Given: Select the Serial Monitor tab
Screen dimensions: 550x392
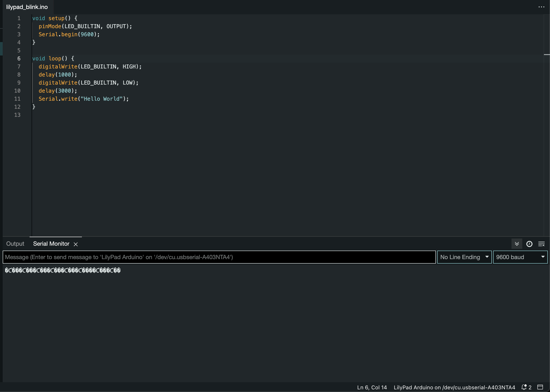Looking at the screenshot, I should [51, 244].
